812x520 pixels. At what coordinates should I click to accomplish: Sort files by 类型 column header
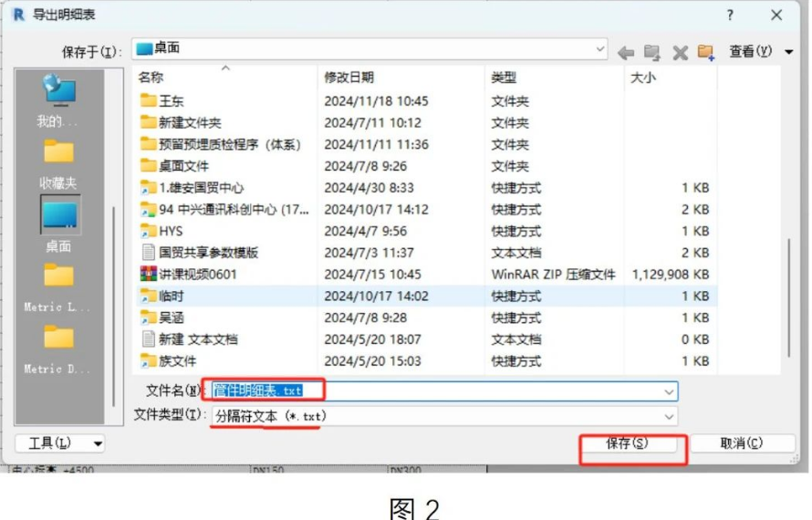[x=555, y=78]
